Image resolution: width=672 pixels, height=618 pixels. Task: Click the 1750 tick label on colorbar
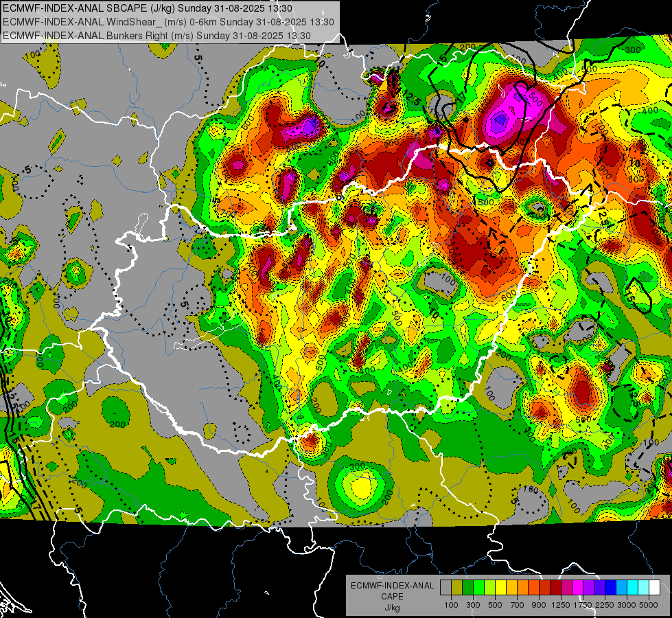click(x=583, y=605)
